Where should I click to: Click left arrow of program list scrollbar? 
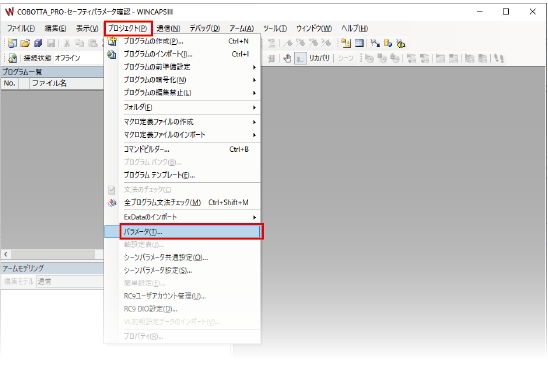pyautogui.click(x=6, y=254)
